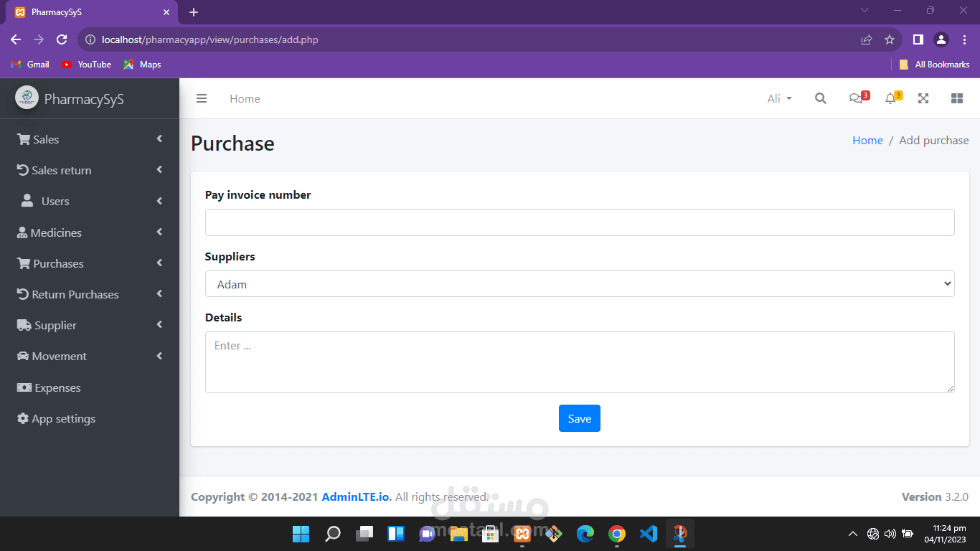
Task: Open Chrome tab search chevron
Action: pos(864,11)
